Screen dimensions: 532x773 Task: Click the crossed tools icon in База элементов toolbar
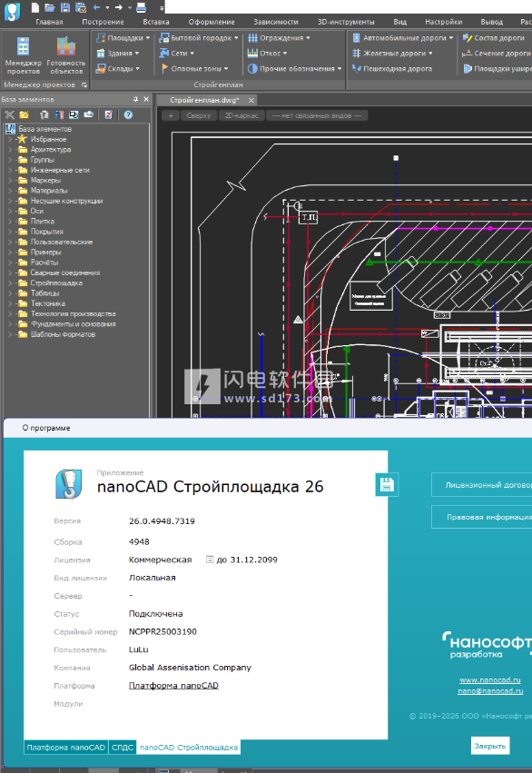pyautogui.click(x=9, y=114)
